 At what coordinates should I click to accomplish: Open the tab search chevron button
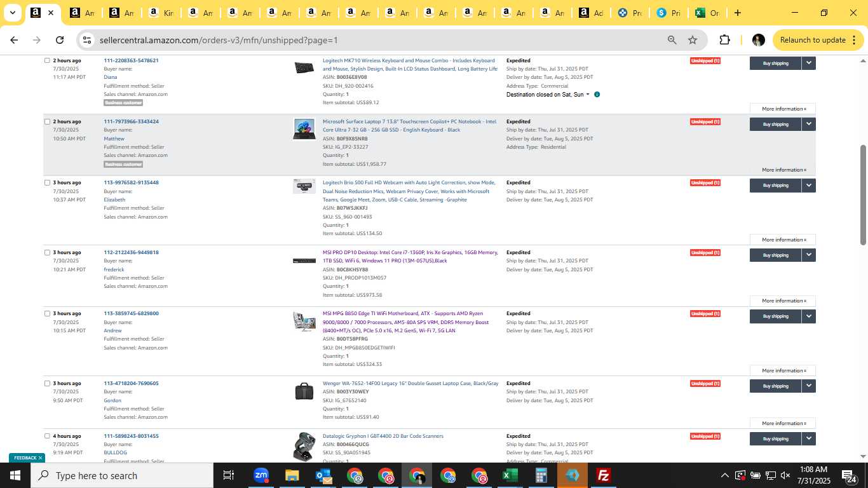click(12, 13)
